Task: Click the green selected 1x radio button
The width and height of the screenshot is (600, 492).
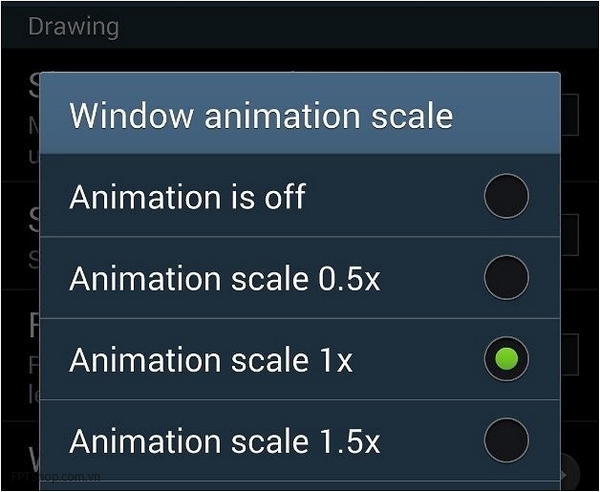Action: point(506,359)
